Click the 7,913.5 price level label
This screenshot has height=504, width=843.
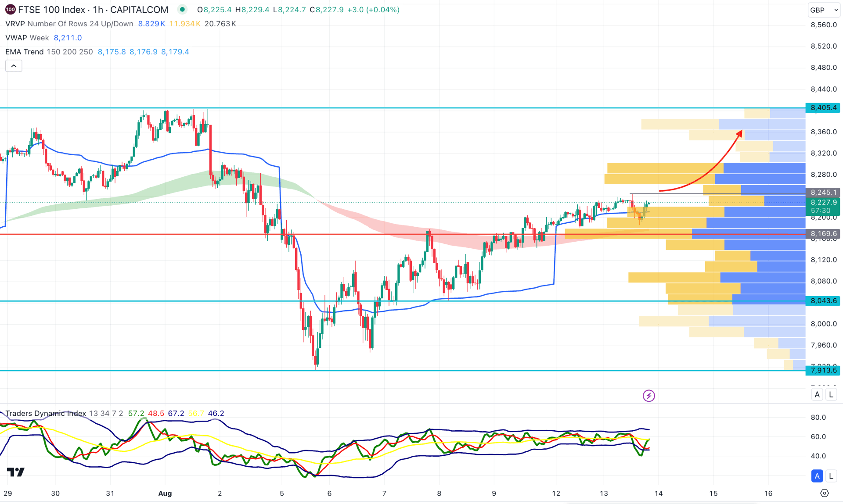823,371
